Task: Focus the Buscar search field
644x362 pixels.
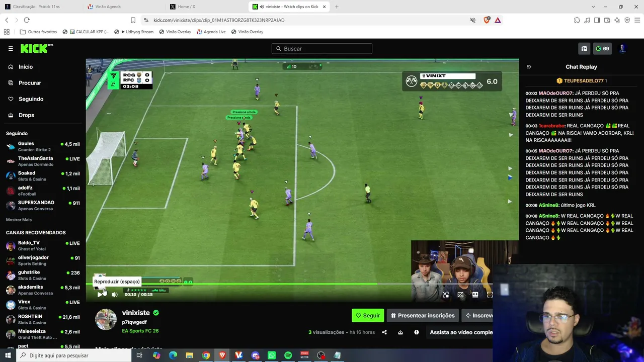Action: [x=322, y=49]
